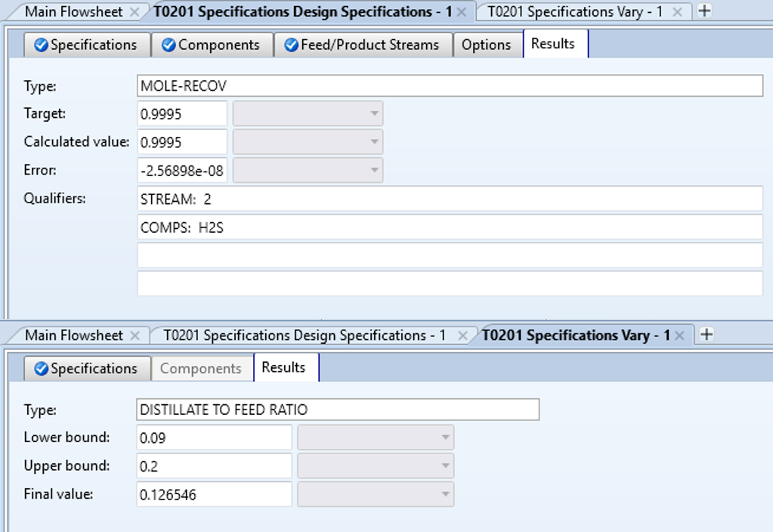Open Error units dropdown
Image resolution: width=773 pixels, height=532 pixels.
tap(308, 170)
